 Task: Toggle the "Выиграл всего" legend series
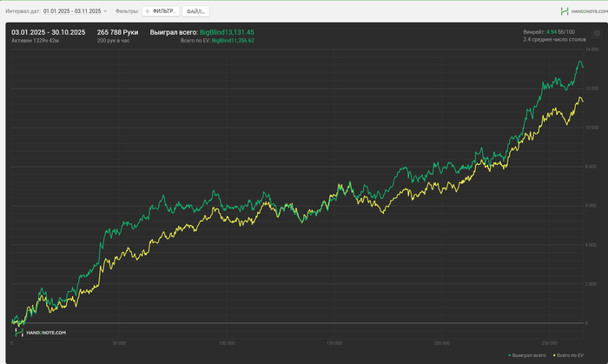527,356
